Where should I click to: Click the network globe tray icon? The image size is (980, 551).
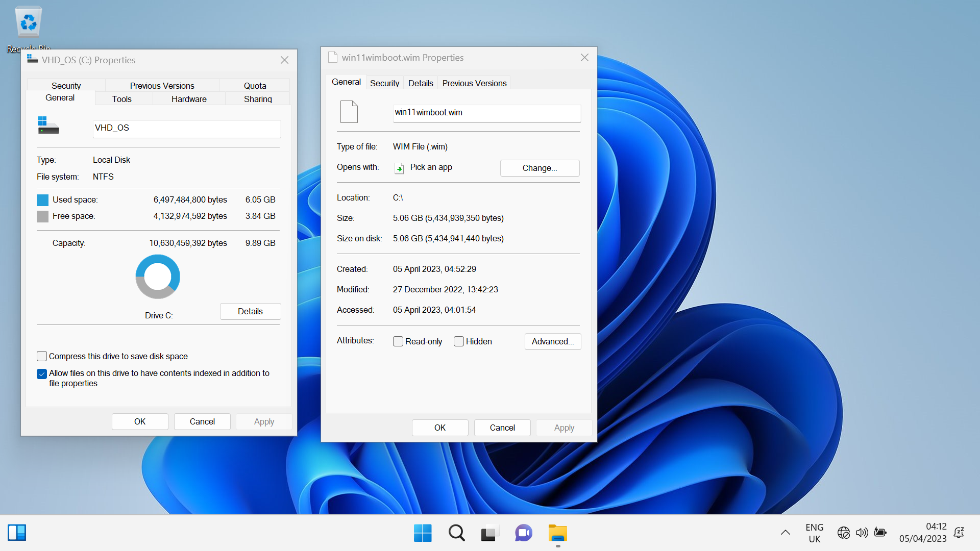click(x=844, y=533)
